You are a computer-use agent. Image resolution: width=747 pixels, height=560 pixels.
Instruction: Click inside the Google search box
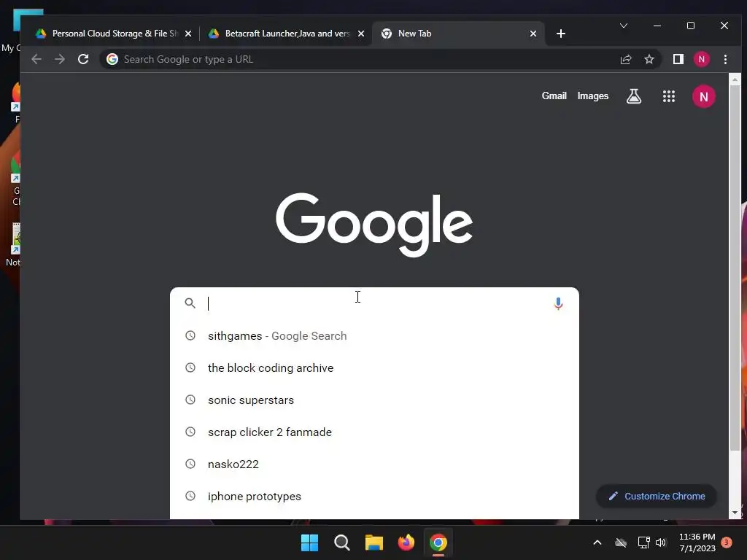[x=374, y=303]
